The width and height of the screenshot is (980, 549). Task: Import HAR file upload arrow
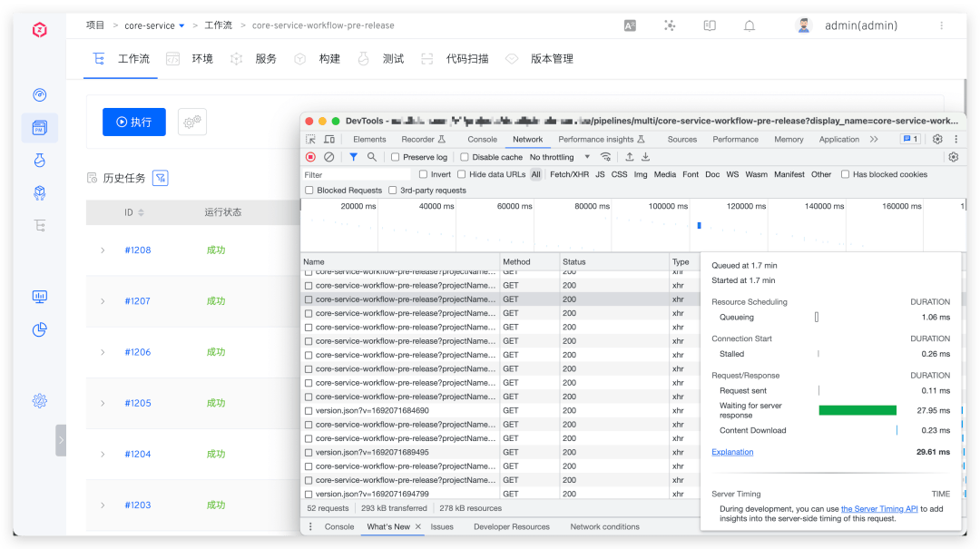pyautogui.click(x=630, y=157)
